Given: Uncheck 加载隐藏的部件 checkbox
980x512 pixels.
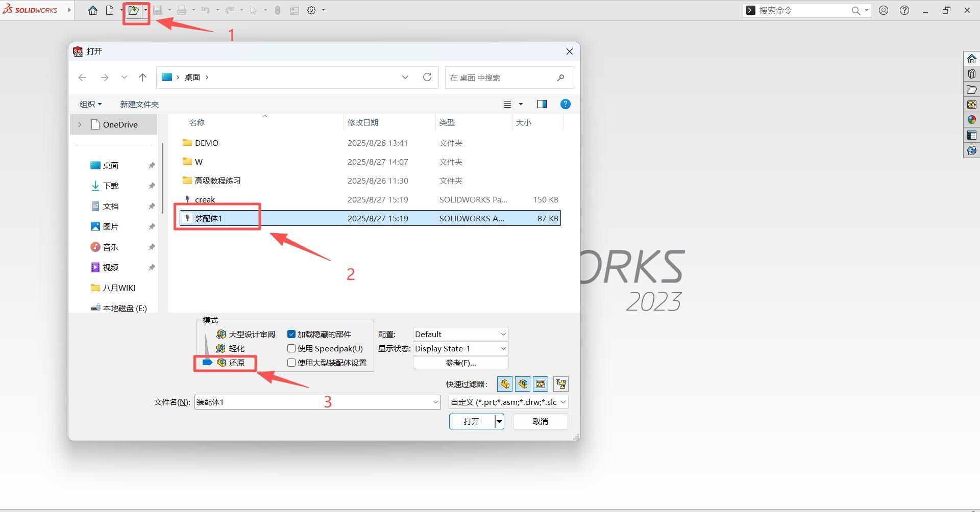Looking at the screenshot, I should (x=291, y=335).
